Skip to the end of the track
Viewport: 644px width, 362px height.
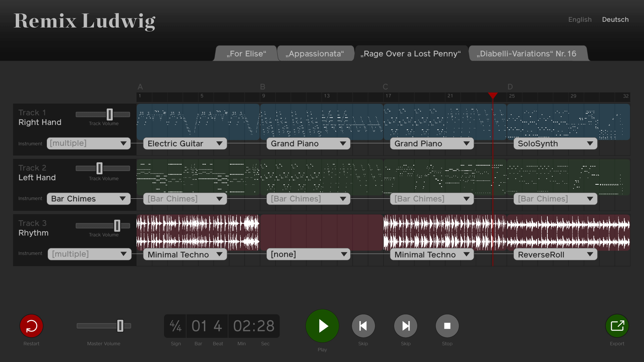tap(406, 326)
